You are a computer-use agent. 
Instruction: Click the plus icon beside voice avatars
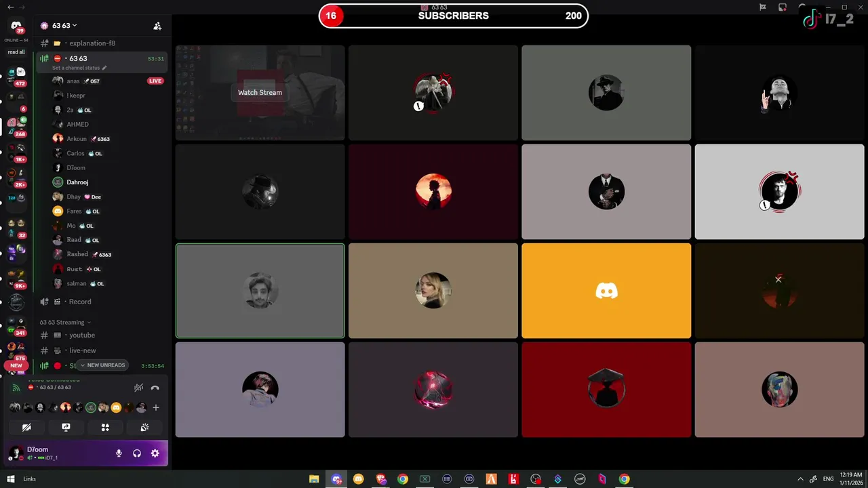[156, 407]
